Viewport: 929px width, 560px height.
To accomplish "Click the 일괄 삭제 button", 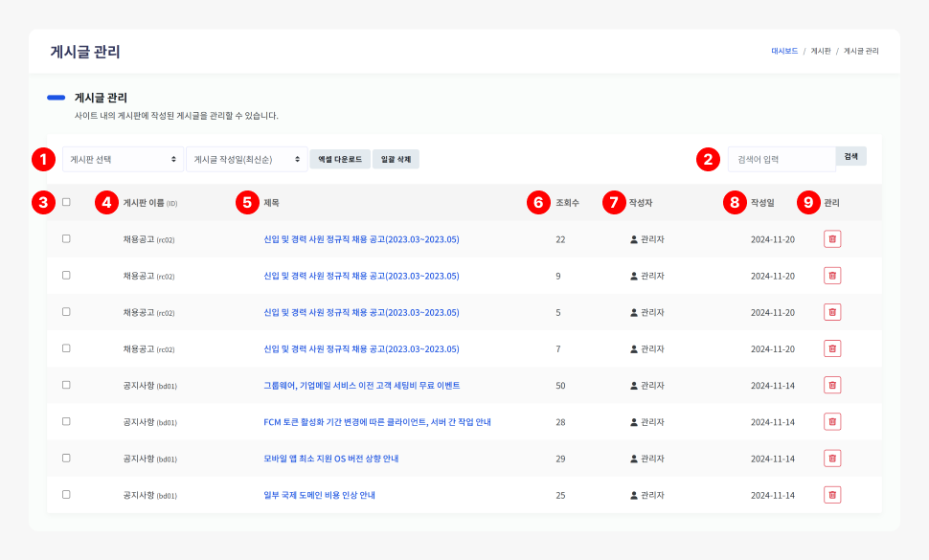I will (x=396, y=159).
